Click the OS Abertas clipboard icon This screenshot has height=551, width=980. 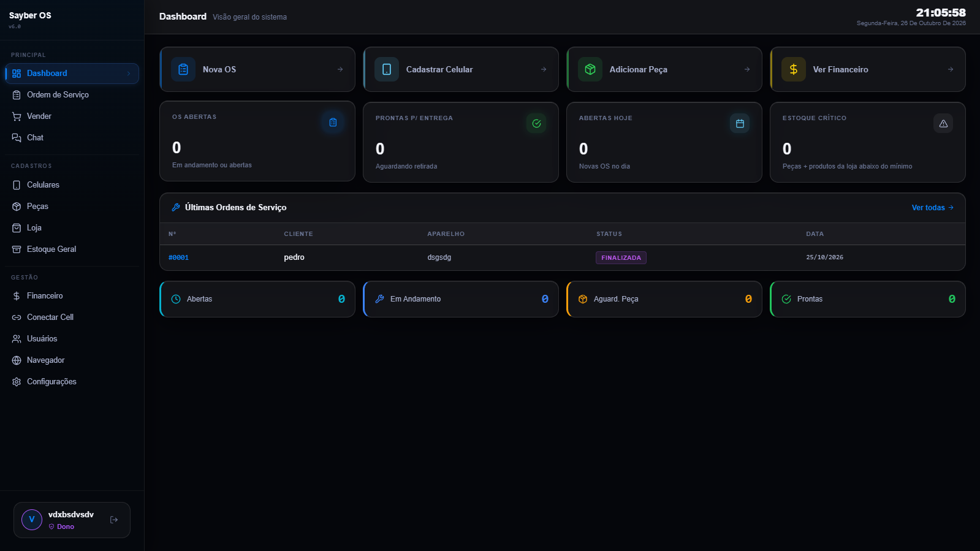(333, 122)
